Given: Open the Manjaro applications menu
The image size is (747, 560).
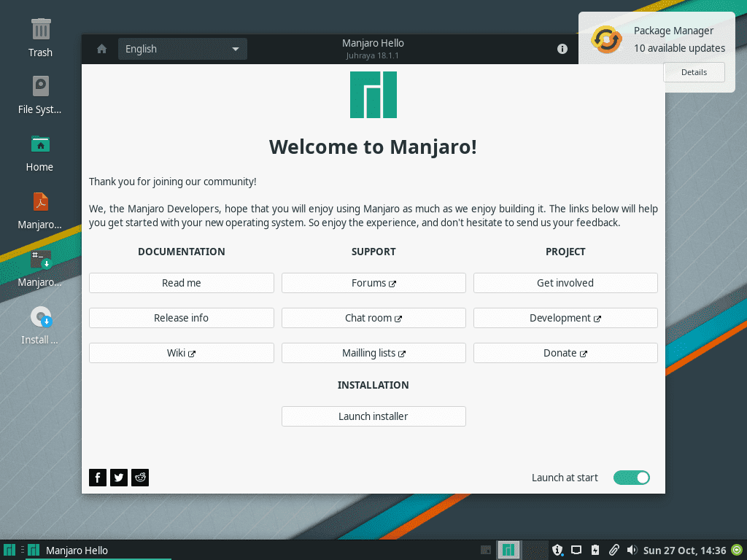Looking at the screenshot, I should pos(9,550).
